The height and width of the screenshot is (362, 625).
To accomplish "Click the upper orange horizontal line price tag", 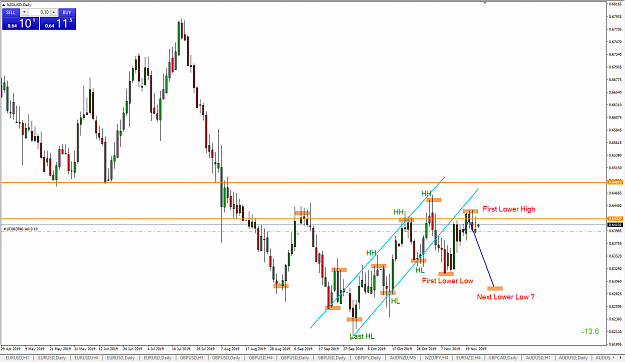I will coord(614,182).
